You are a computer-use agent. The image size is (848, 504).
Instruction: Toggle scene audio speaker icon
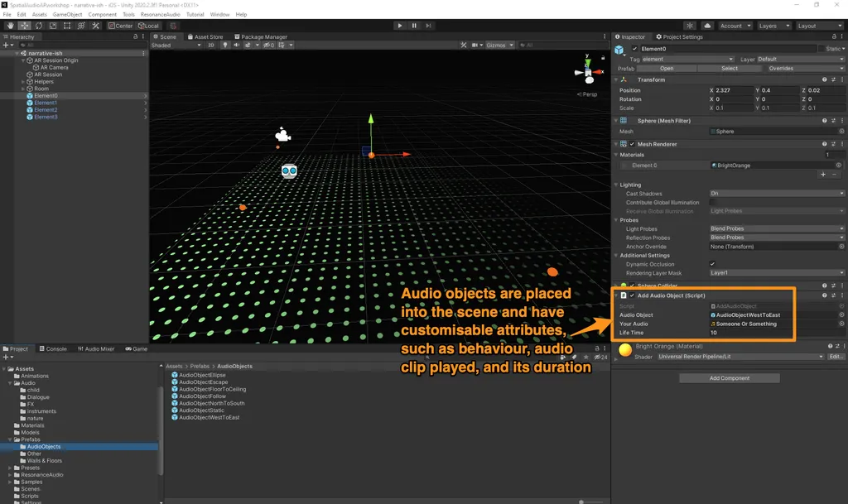point(235,46)
